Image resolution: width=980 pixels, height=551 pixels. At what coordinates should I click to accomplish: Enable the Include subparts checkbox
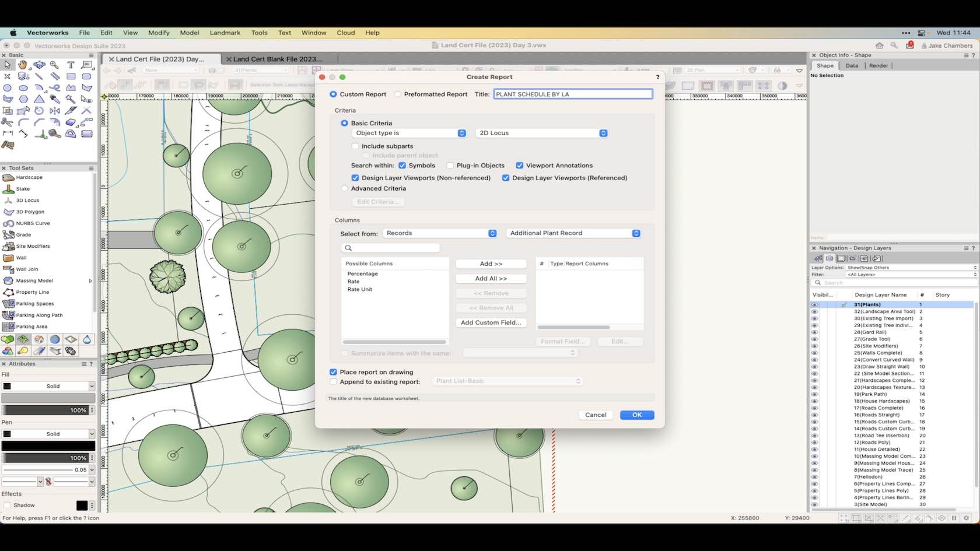coord(355,146)
